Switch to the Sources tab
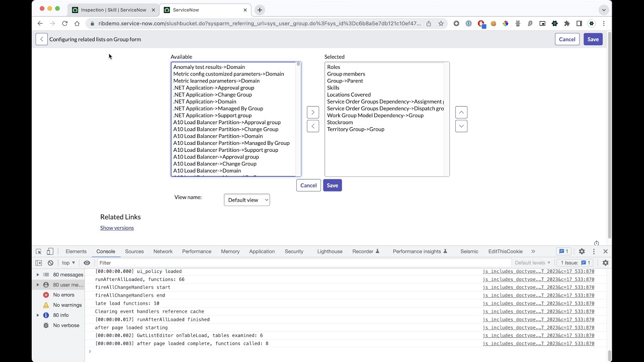 point(134,251)
